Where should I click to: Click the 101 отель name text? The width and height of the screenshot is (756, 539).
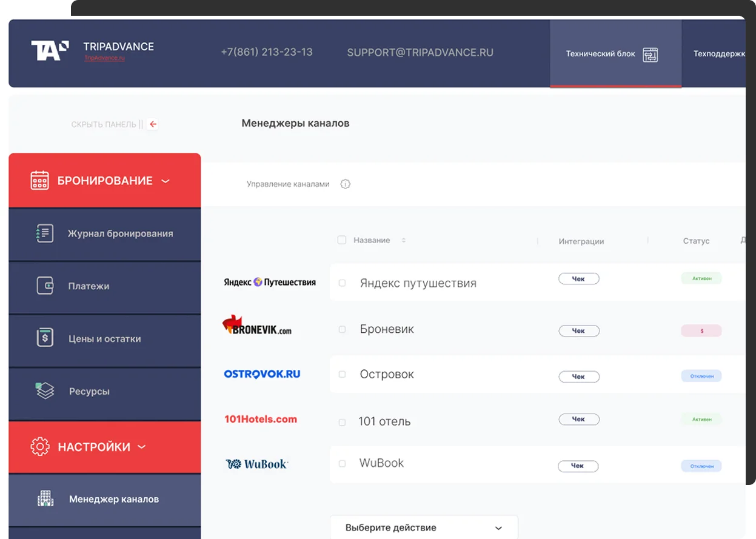(x=384, y=421)
